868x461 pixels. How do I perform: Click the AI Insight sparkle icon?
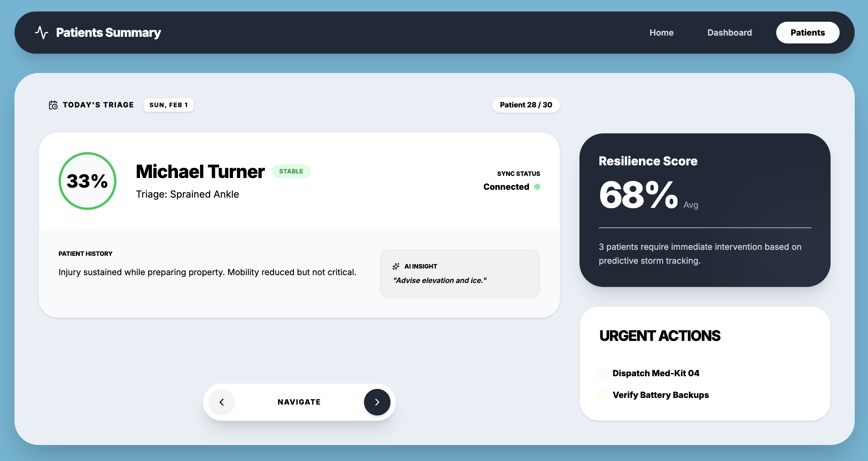pyautogui.click(x=396, y=266)
